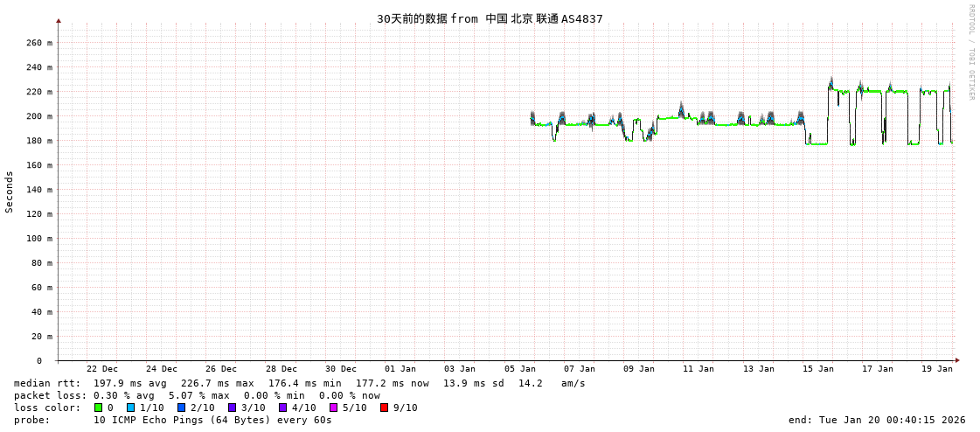Click the RRDTOOL / TOBI OETIKER watermark
980x432 pixels.
coord(970,52)
